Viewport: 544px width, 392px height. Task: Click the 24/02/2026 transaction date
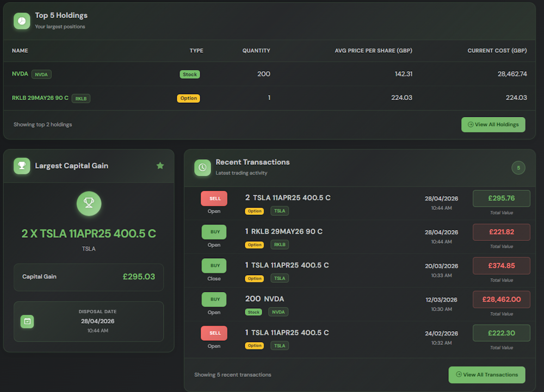442,333
